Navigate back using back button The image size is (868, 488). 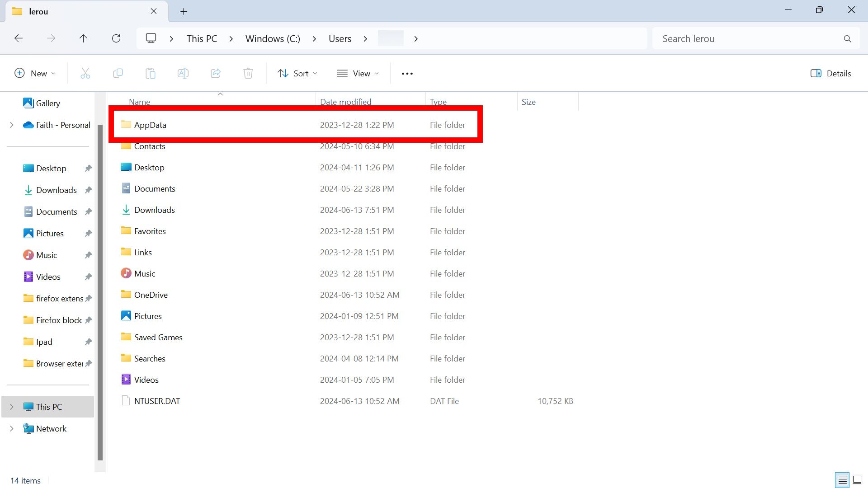[19, 38]
